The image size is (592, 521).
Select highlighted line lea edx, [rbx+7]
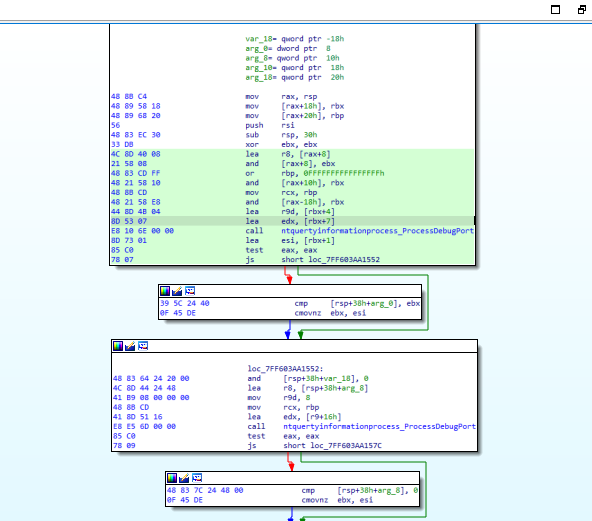[x=292, y=221]
